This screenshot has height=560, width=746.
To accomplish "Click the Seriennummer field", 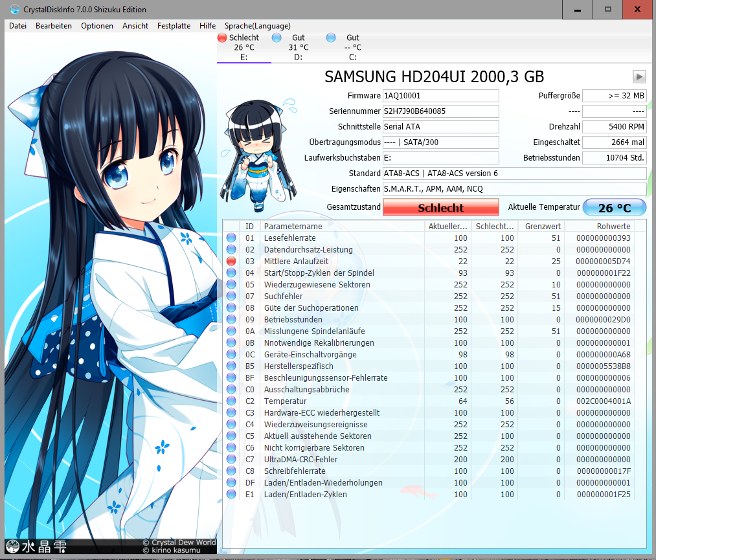I will click(x=440, y=111).
